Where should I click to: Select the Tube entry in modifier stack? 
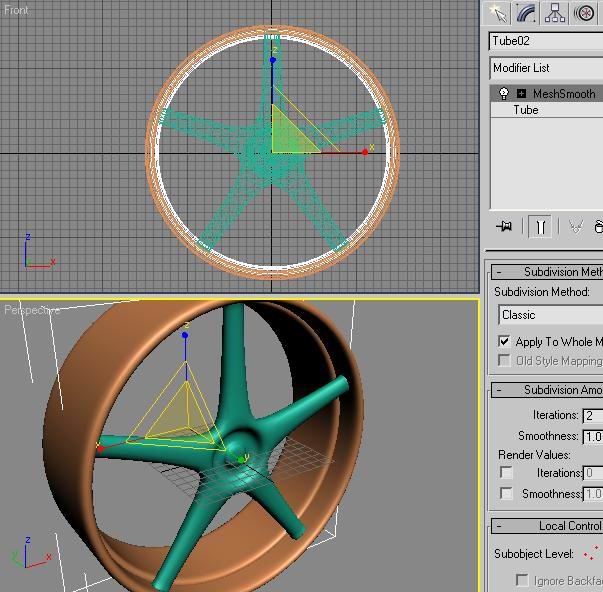[526, 110]
